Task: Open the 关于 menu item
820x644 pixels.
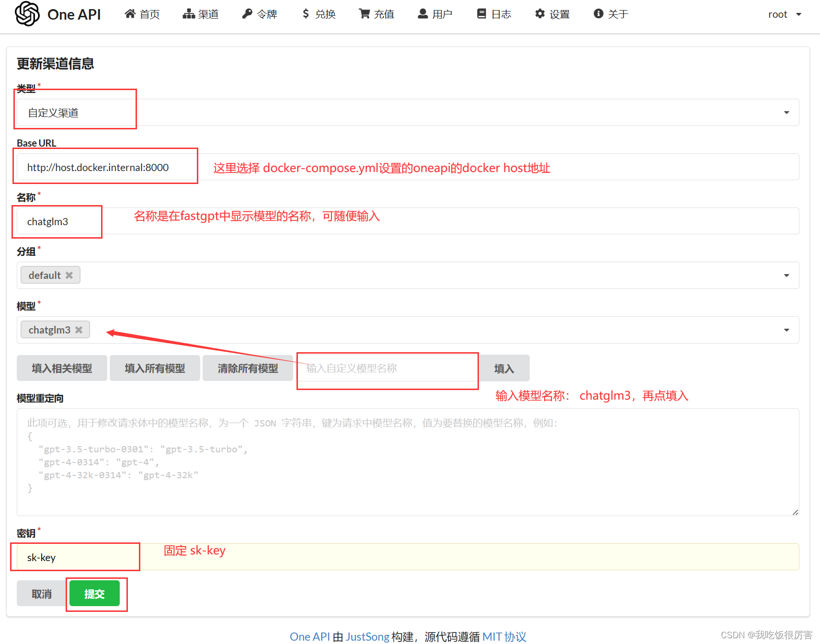Action: click(611, 14)
